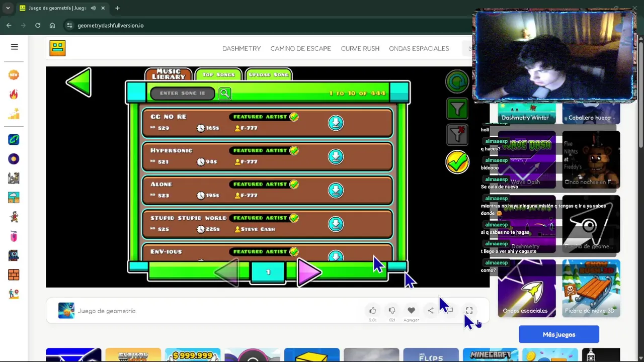Open Ondas espaciales game thumbnail
The width and height of the screenshot is (644, 362).
pyautogui.click(x=526, y=288)
